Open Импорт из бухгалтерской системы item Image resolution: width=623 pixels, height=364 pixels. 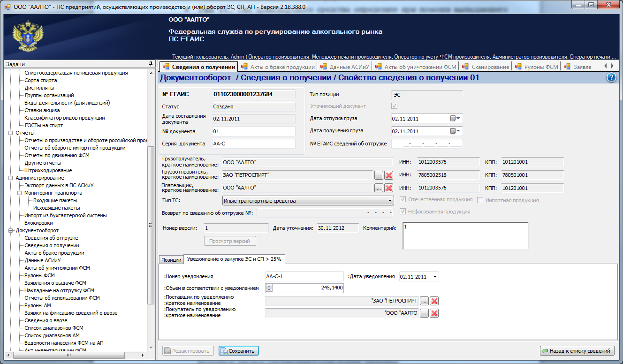[x=66, y=215]
